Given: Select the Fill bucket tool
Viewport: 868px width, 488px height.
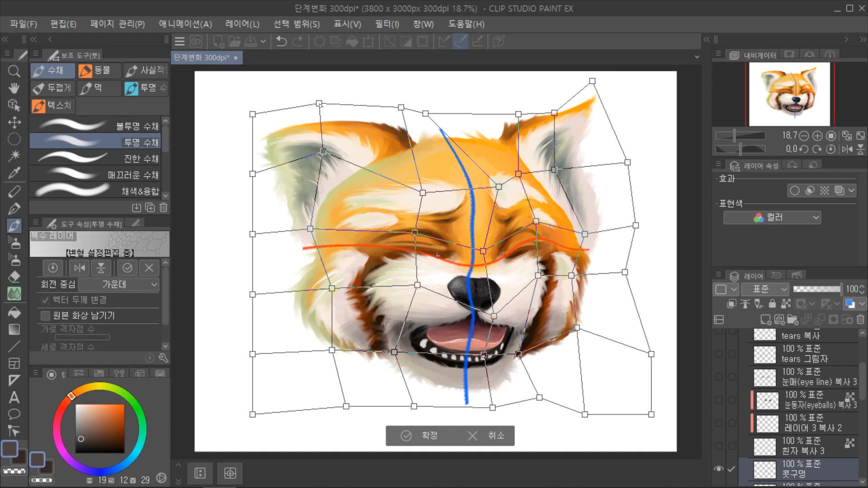Looking at the screenshot, I should point(14,313).
